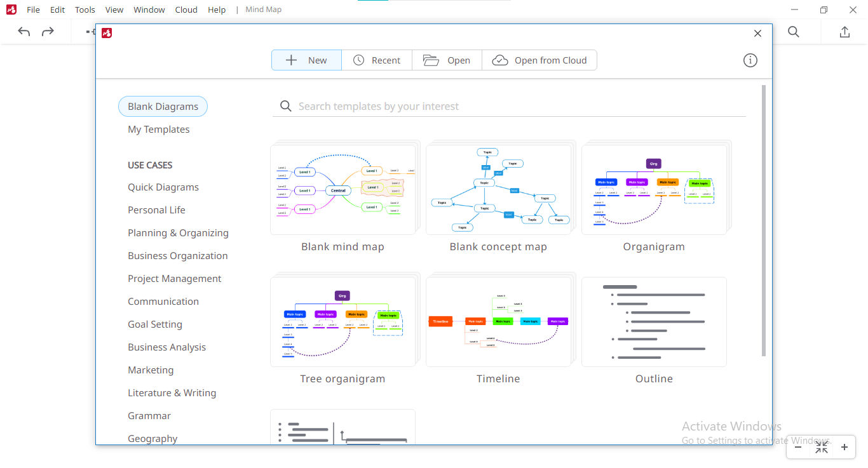Select Blank Diagrams category
The height and width of the screenshot is (468, 868).
163,107
